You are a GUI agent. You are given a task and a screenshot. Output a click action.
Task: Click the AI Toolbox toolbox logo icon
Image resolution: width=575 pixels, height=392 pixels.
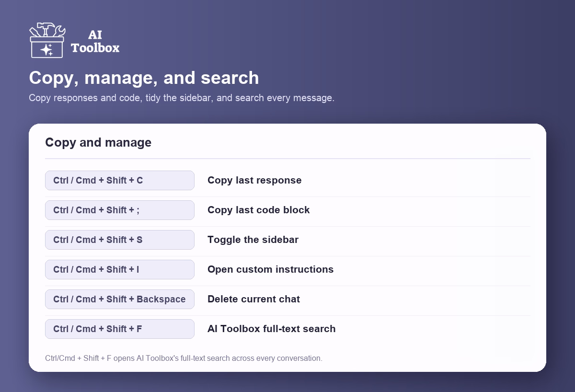[x=47, y=40]
